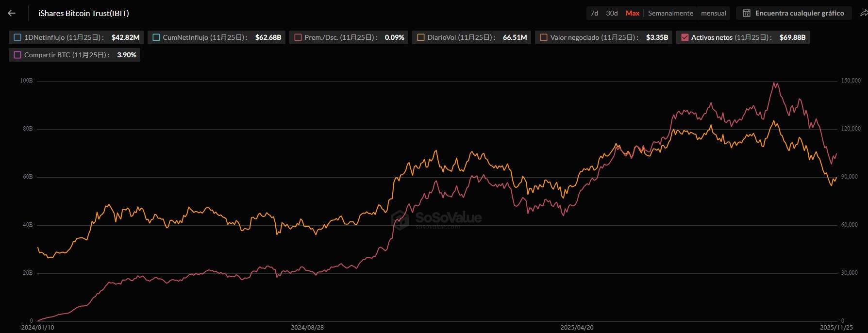Toggle the Compartir BTC checkbox
This screenshot has height=333, width=868.
pos(18,55)
